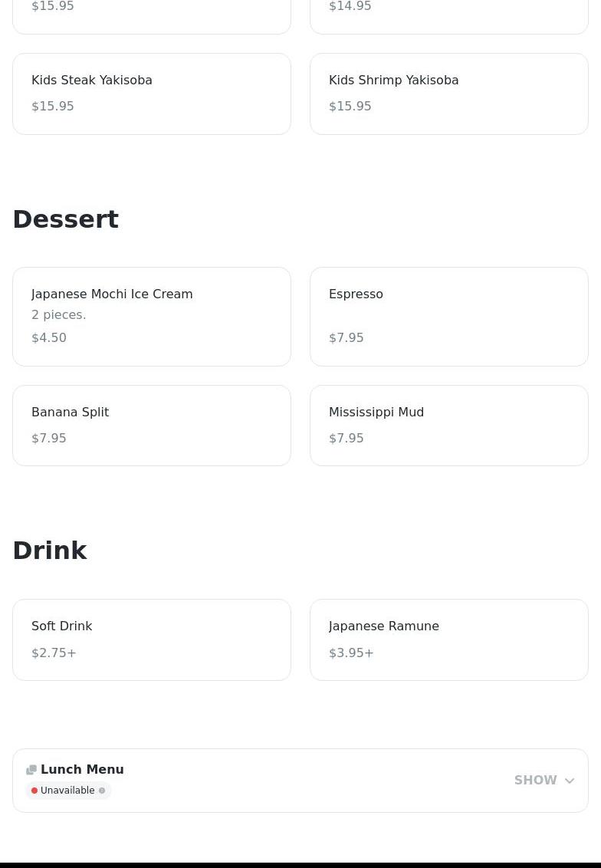Click the Drink section heading
601x868 pixels.
point(50,551)
